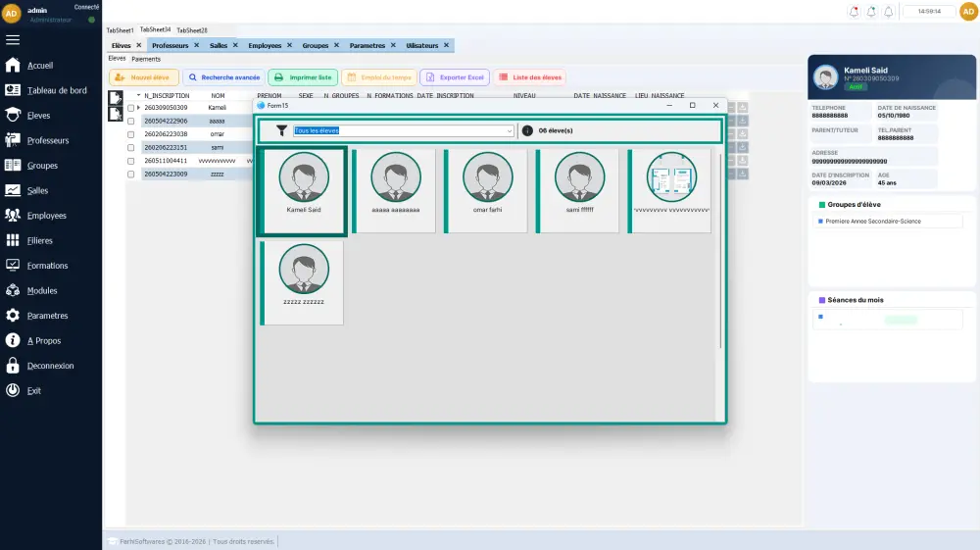Click Deconnexion lock to log out
The width and height of the screenshot is (980, 550).
[x=13, y=366]
